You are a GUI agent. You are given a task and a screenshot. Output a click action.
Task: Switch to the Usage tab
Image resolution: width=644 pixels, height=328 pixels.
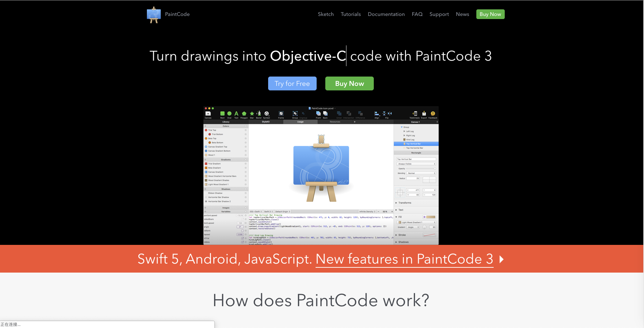[x=300, y=122]
